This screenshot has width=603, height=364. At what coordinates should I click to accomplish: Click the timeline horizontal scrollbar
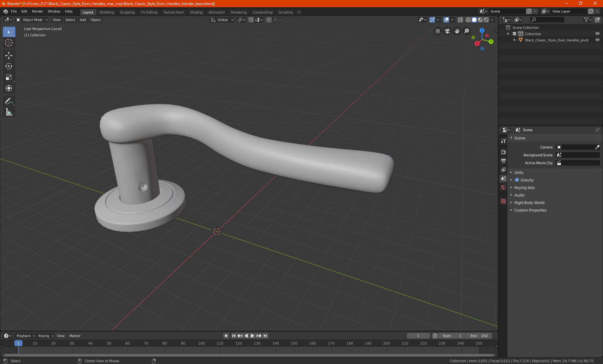pyautogui.click(x=249, y=355)
